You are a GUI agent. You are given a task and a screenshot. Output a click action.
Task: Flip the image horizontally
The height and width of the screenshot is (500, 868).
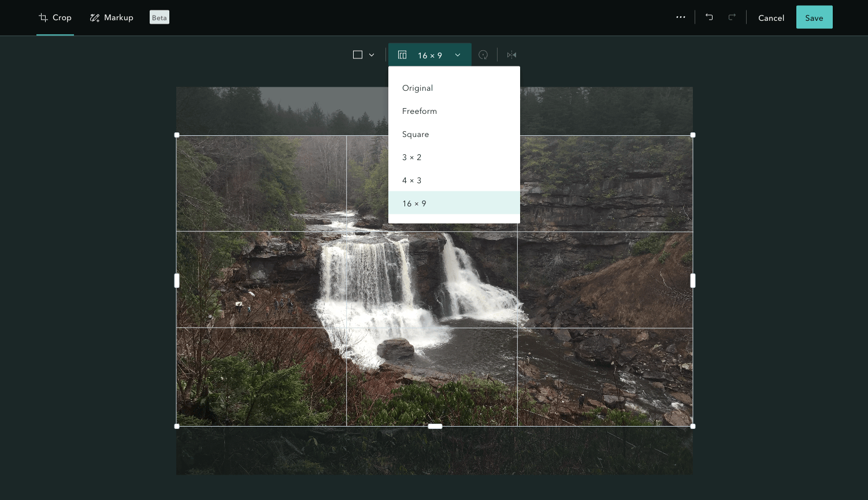pos(511,54)
